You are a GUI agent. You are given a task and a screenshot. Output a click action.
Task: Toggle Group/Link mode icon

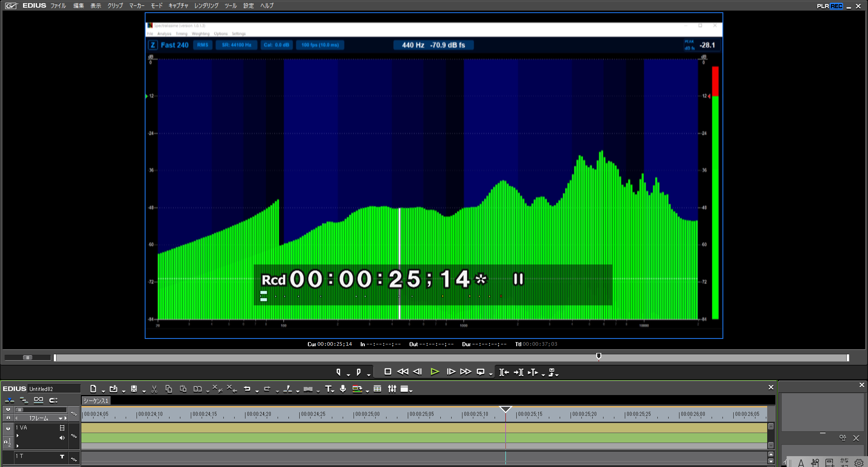coord(38,400)
